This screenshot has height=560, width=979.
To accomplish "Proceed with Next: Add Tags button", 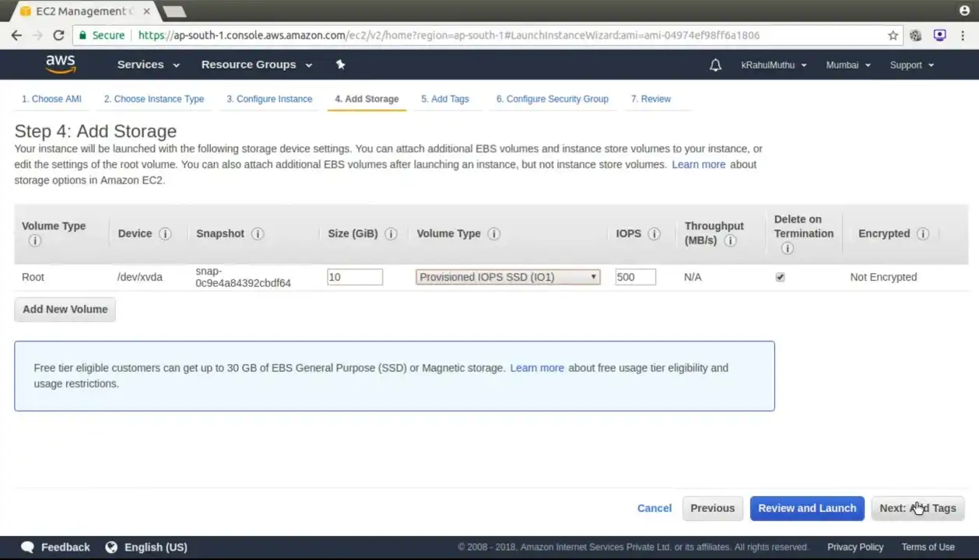I will click(x=918, y=508).
